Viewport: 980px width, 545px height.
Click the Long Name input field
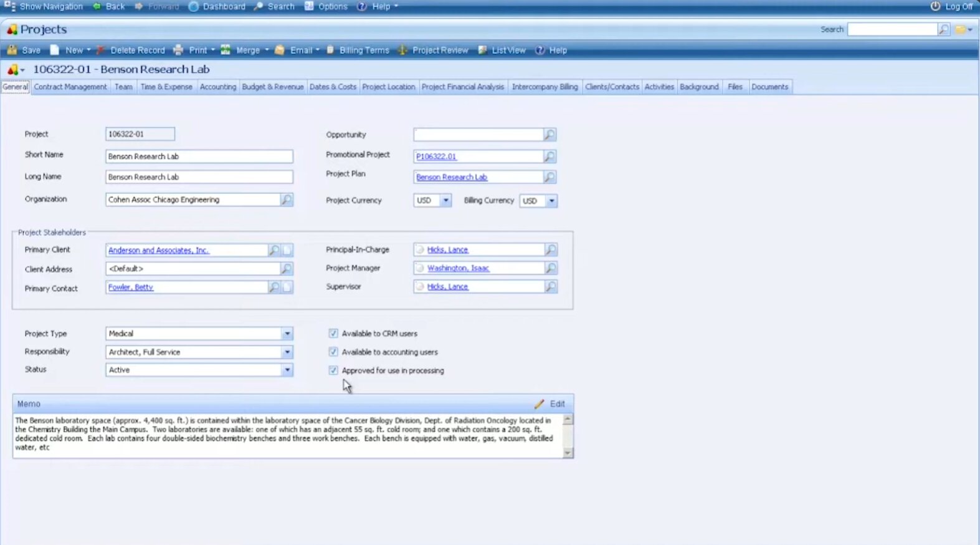[199, 177]
